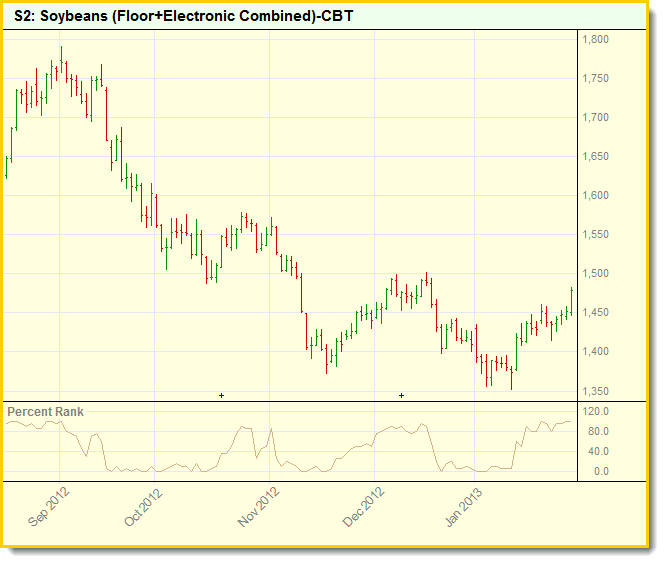Image resolution: width=664 pixels, height=563 pixels.
Task: Click the right plus marker near Dec 2012
Action: (401, 396)
